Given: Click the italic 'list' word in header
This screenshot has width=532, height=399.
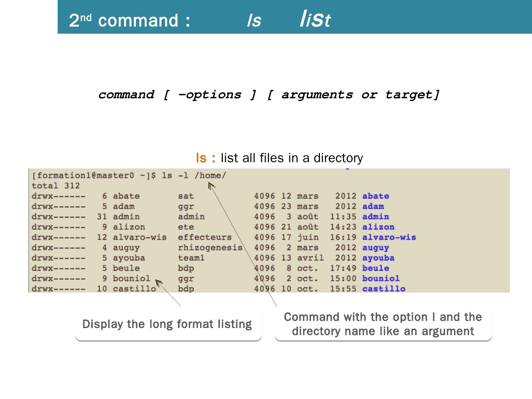Looking at the screenshot, I should (315, 20).
